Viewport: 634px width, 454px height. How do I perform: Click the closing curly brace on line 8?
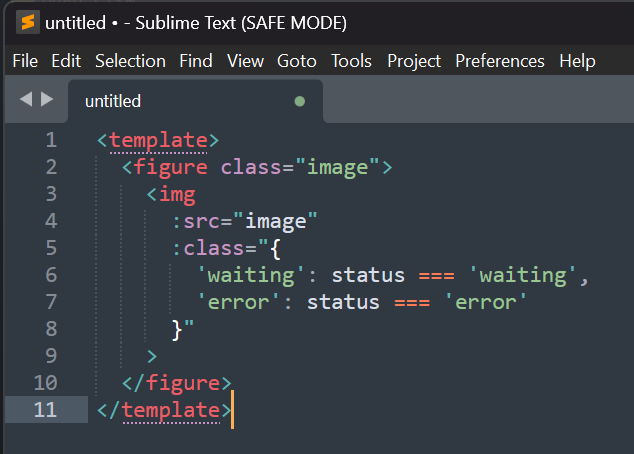(177, 330)
